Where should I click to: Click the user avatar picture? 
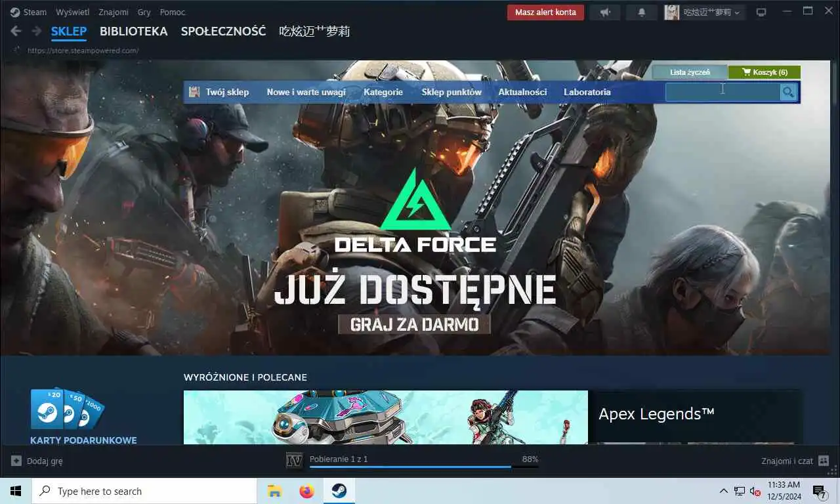671,12
